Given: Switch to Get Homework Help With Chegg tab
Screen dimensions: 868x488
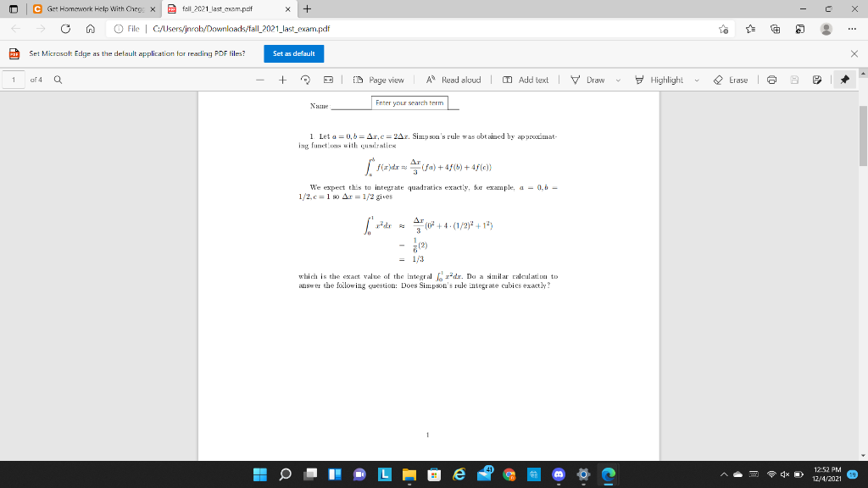Looking at the screenshot, I should [x=94, y=8].
